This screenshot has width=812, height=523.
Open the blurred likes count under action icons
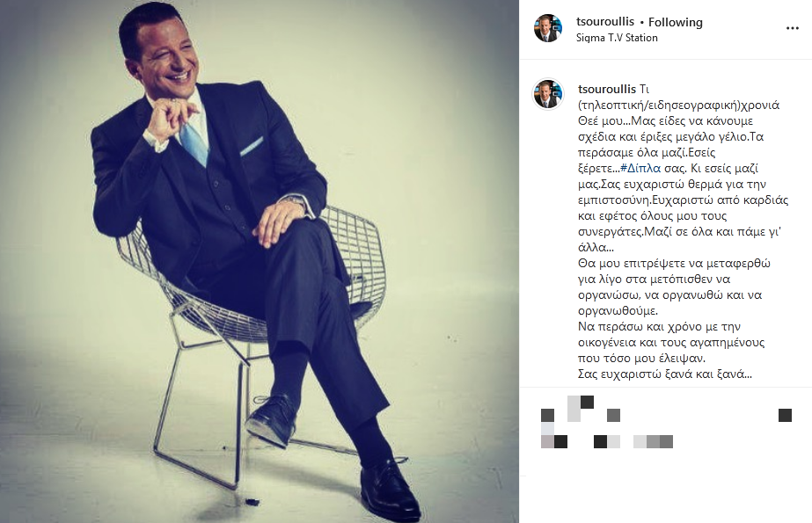pyautogui.click(x=607, y=442)
